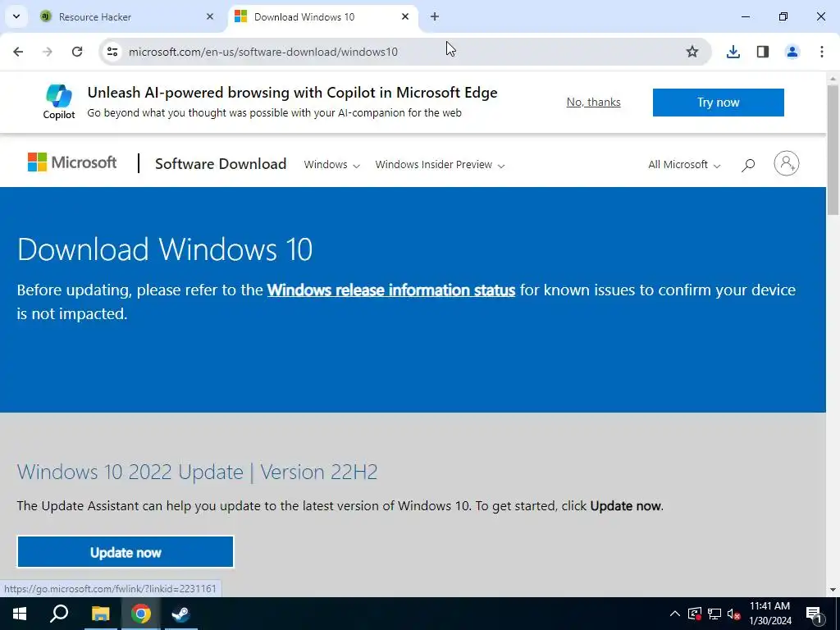
Task: Open Chrome three-dot menu
Action: [822, 52]
